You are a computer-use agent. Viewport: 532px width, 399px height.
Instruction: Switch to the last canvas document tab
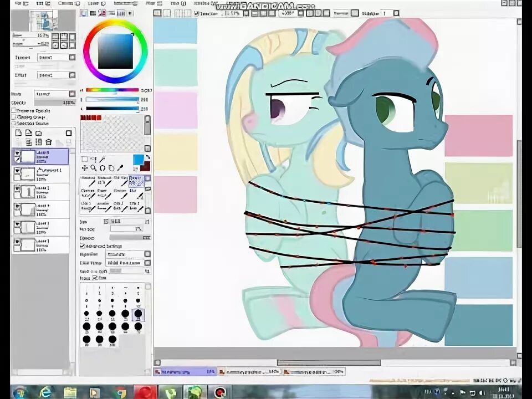[x=314, y=372]
